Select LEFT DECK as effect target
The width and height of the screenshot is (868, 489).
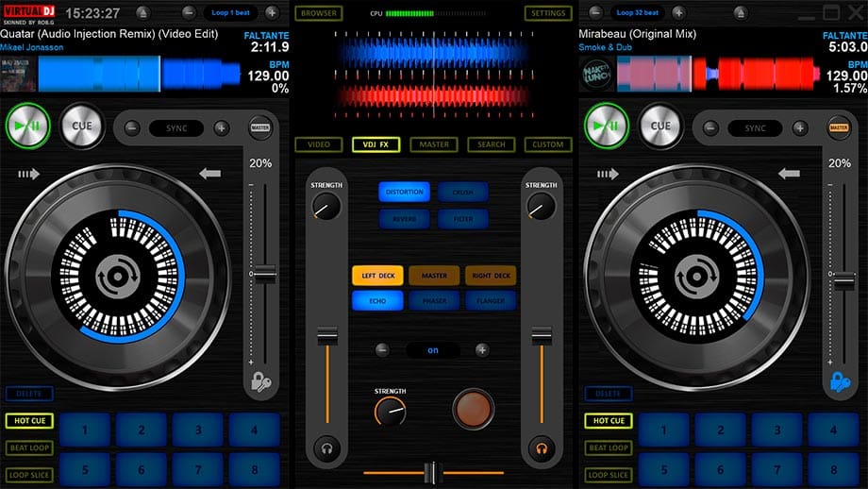377,276
